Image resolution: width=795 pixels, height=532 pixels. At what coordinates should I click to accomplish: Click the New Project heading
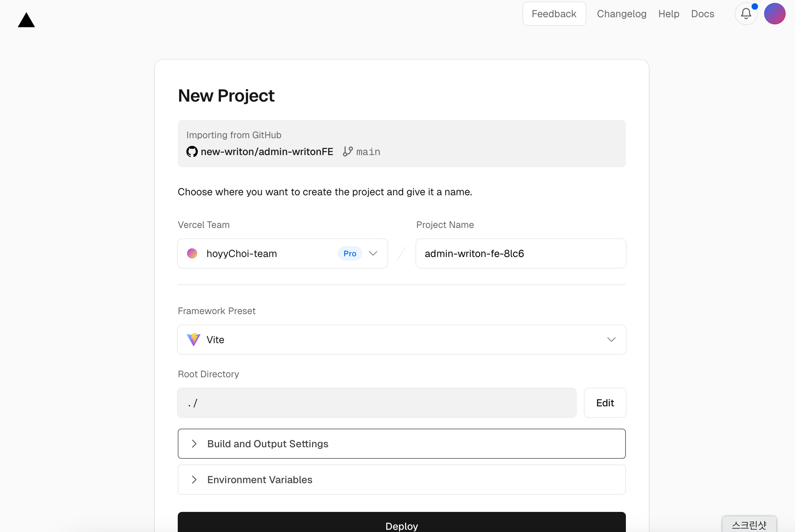coord(226,96)
